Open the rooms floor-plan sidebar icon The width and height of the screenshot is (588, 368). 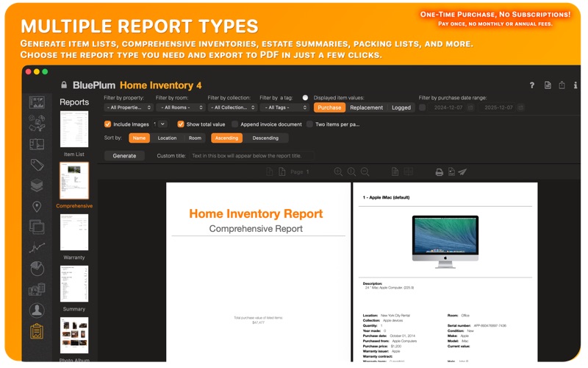[x=37, y=144]
